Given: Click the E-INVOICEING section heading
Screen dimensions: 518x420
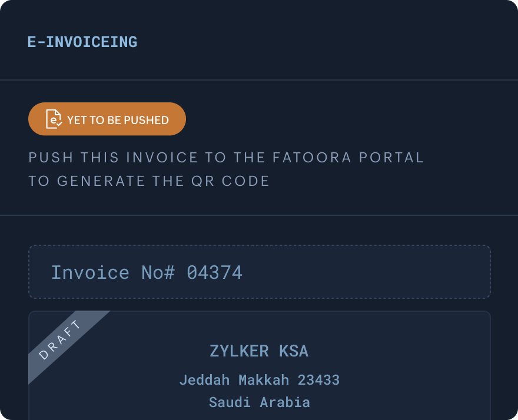Looking at the screenshot, I should click(82, 42).
